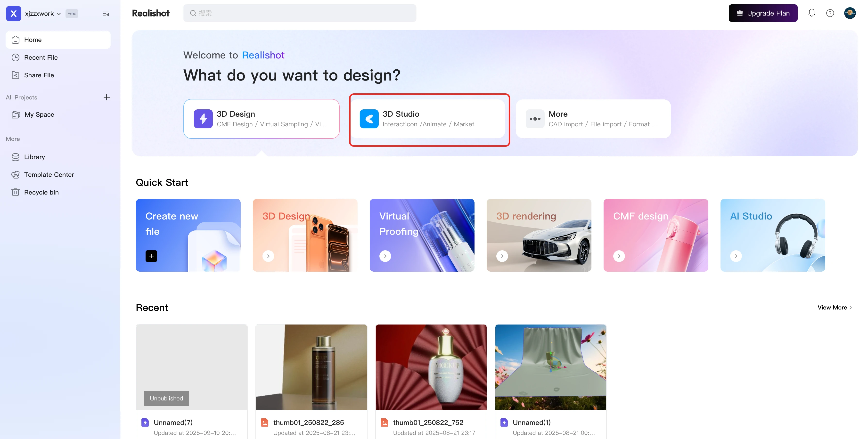This screenshot has width=868, height=439.
Task: Open the notifications bell
Action: point(811,13)
